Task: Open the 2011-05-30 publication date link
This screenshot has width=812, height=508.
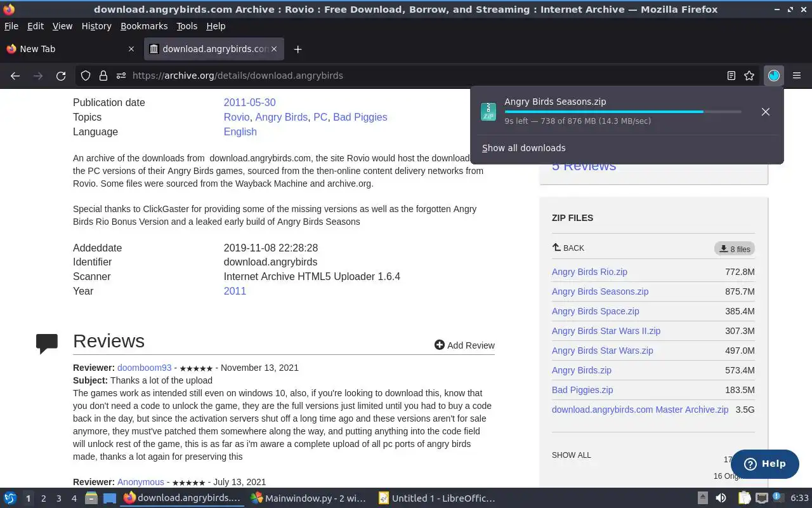Action: pyautogui.click(x=249, y=102)
